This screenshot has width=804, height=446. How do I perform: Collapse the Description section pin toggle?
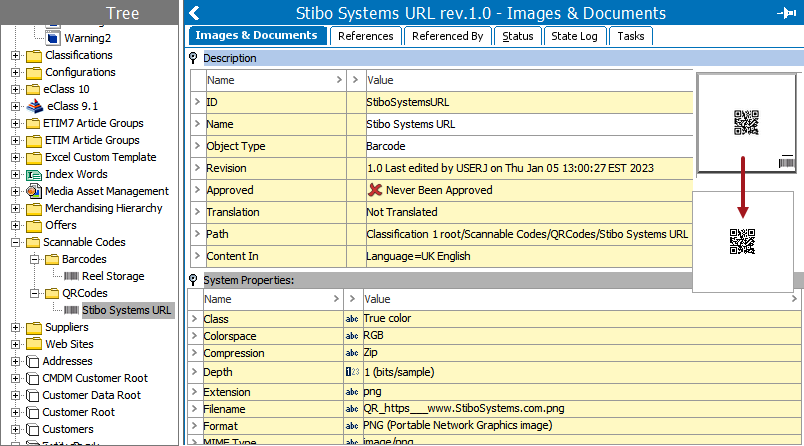tap(194, 58)
